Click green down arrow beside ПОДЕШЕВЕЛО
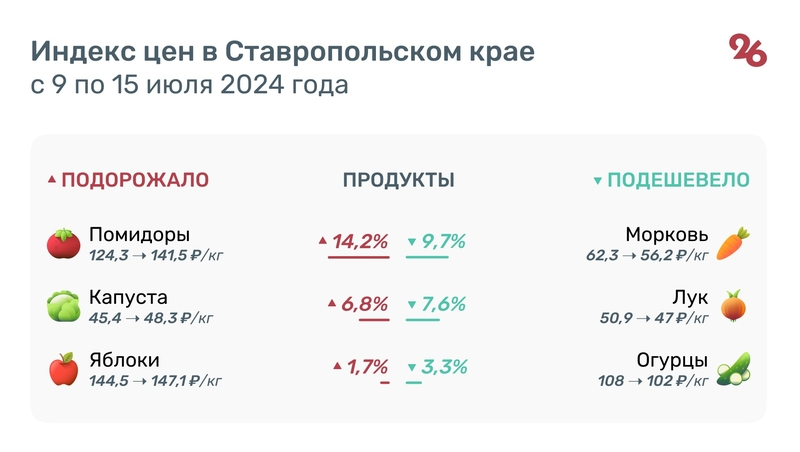The height and width of the screenshot is (452, 800). pos(598,181)
